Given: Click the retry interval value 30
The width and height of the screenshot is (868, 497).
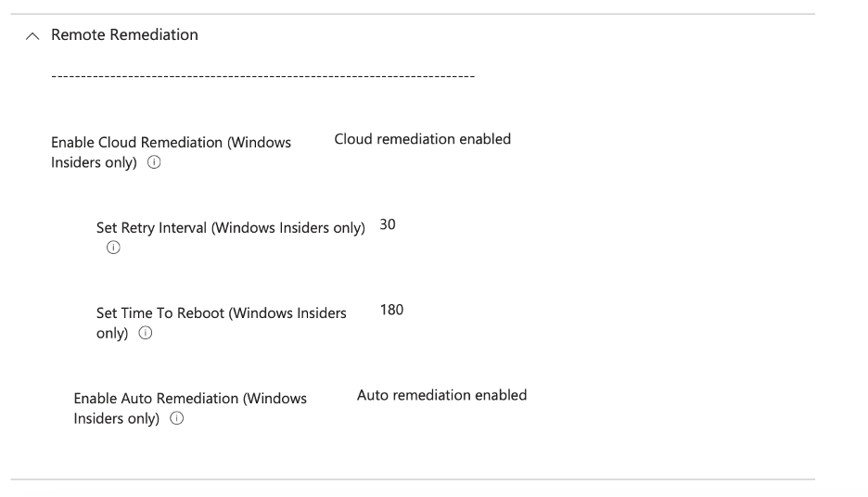Looking at the screenshot, I should (389, 224).
